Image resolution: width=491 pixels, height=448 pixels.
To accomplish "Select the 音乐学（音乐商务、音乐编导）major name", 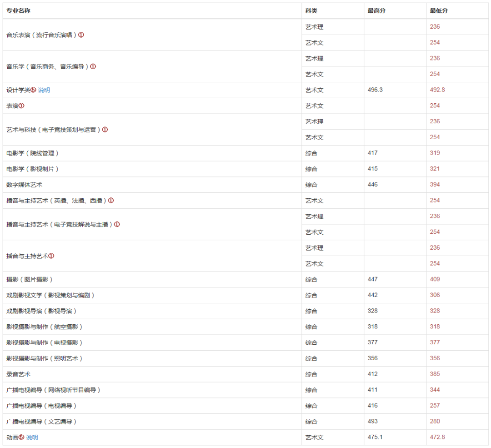I will (48, 67).
